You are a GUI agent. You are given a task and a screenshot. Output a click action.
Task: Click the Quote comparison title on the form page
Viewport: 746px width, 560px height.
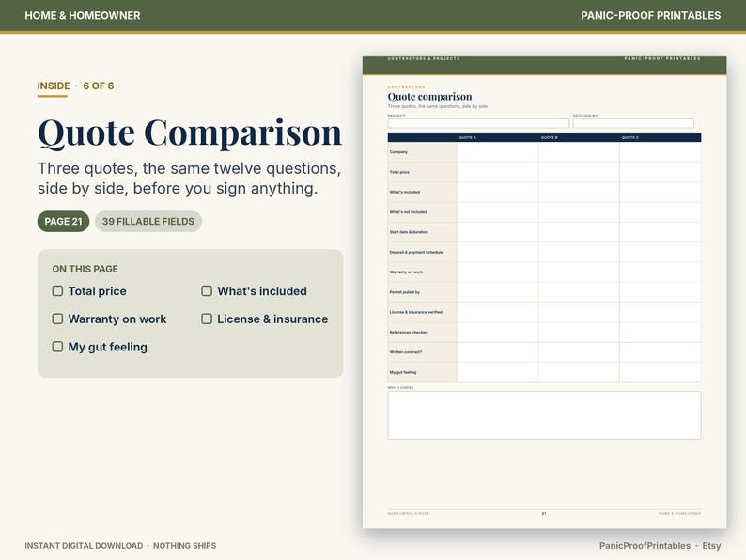429,97
